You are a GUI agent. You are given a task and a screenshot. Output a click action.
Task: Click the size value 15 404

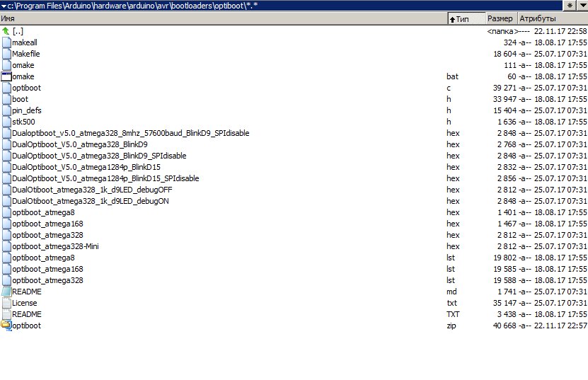point(505,110)
